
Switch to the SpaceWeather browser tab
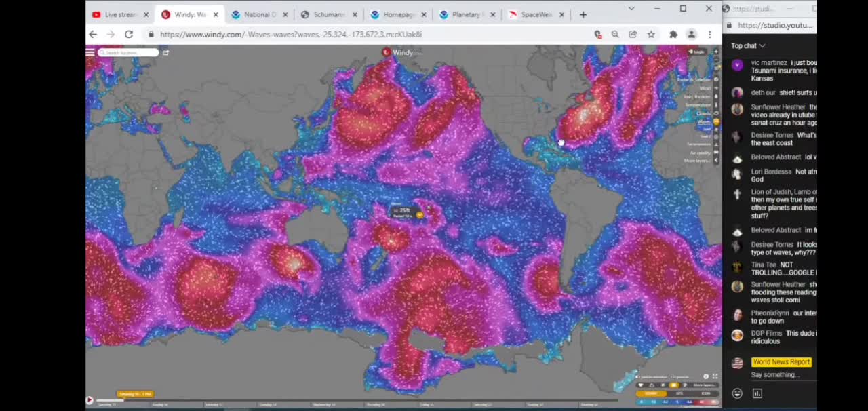538,14
